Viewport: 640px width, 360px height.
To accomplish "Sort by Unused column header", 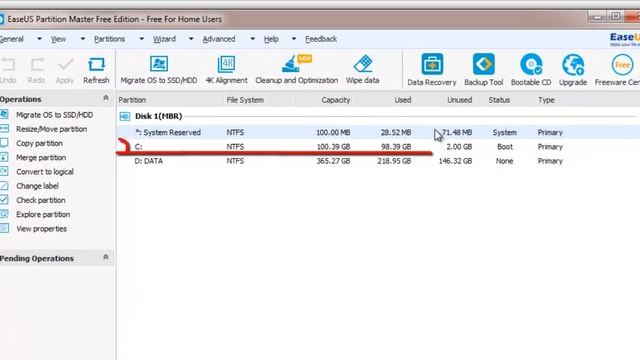I will pyautogui.click(x=459, y=100).
